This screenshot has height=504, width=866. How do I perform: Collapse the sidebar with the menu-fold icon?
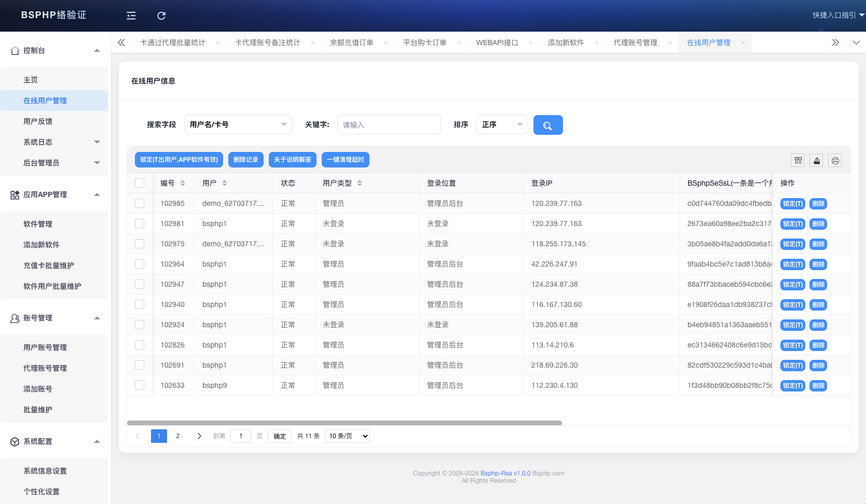131,16
